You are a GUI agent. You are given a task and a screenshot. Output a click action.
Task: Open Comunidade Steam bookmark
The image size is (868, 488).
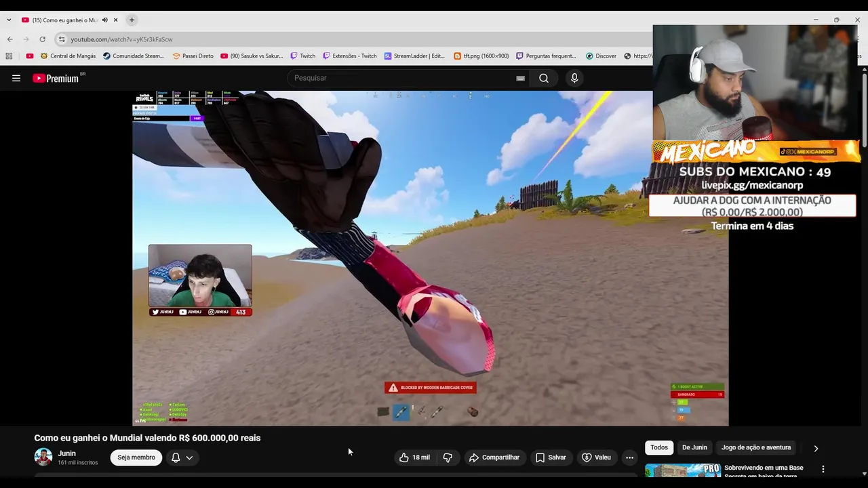point(134,56)
